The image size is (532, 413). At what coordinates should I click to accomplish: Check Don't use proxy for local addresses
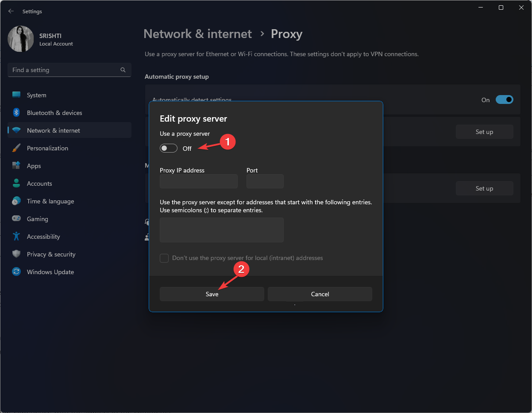pos(164,258)
